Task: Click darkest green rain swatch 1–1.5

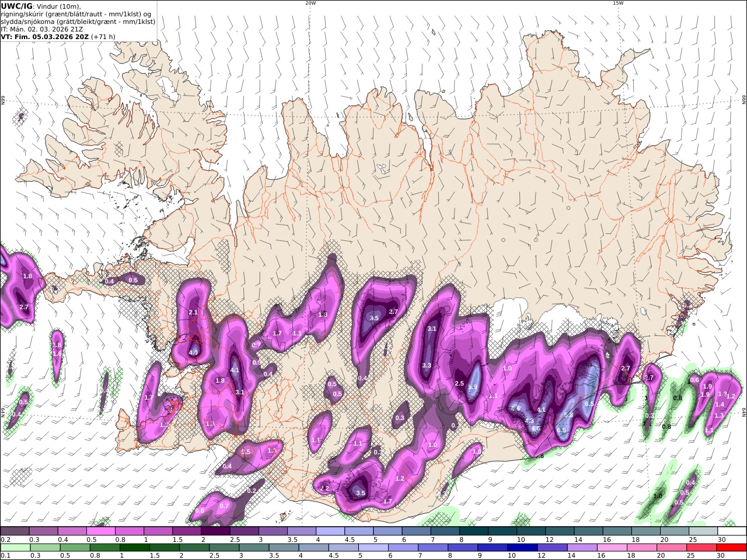Action: [x=135, y=547]
